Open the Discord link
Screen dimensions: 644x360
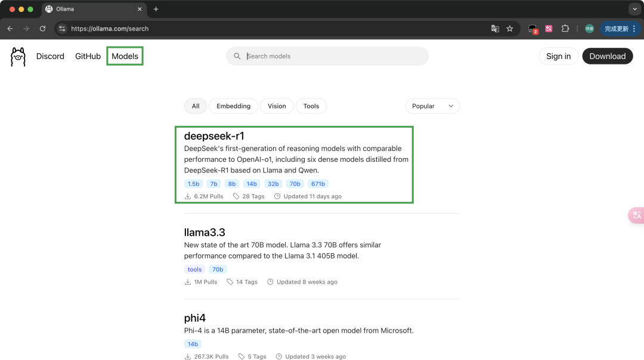(x=50, y=56)
